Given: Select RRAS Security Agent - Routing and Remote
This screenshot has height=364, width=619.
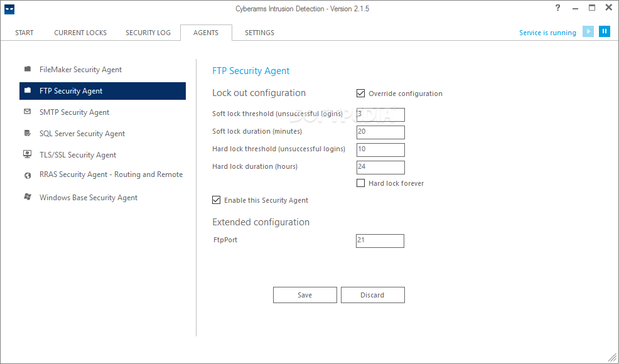Looking at the screenshot, I should [x=102, y=174].
